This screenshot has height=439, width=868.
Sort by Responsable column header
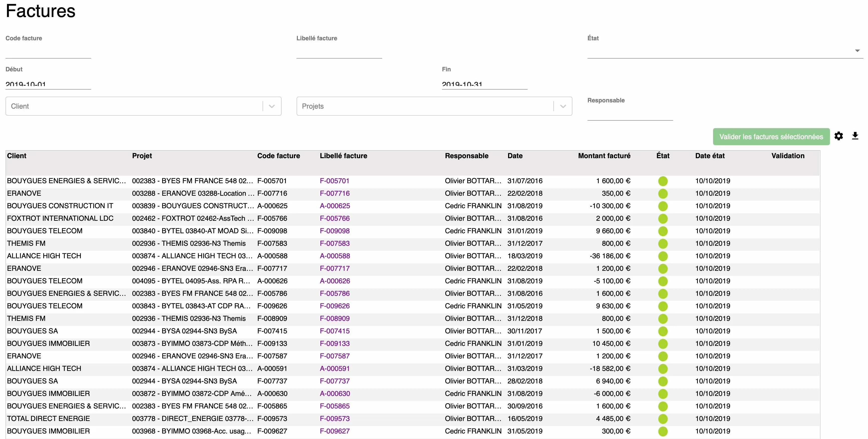point(466,156)
